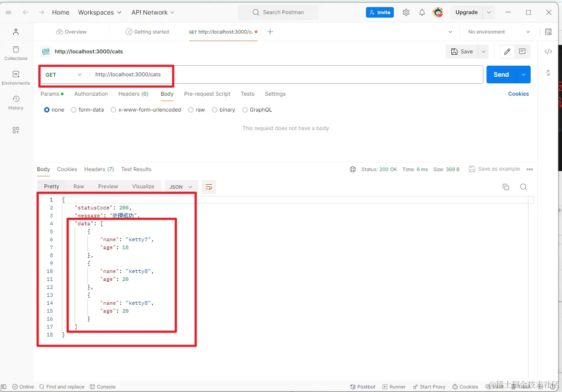Open the hamburger menu icon

coord(8,12)
